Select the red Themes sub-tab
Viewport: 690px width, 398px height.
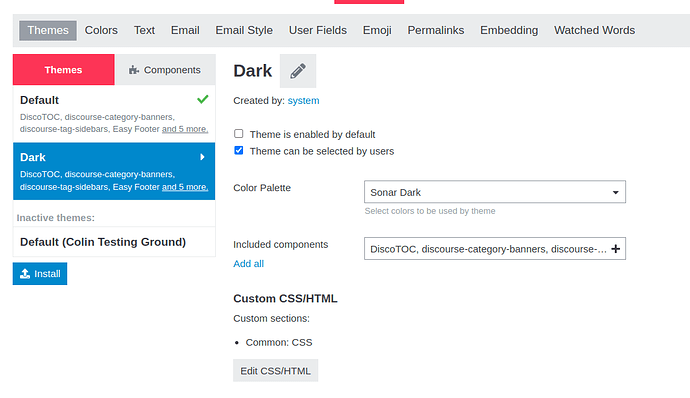point(64,70)
